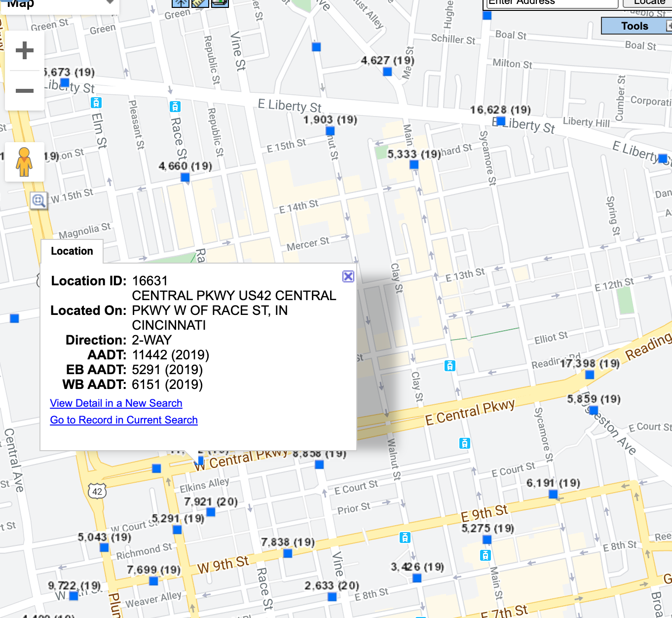Select the Location tab in popup
Viewport: 672px width, 618px height.
click(x=72, y=251)
